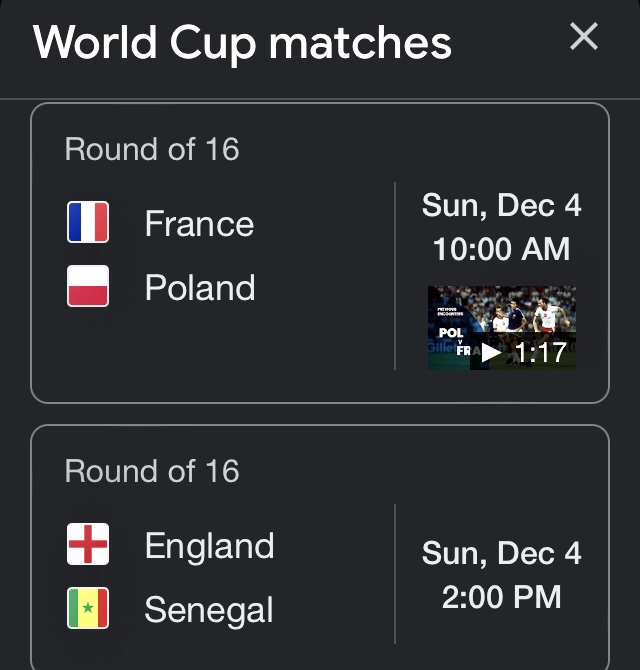This screenshot has height=670, width=640.
Task: Select the England team name
Action: pyautogui.click(x=209, y=546)
